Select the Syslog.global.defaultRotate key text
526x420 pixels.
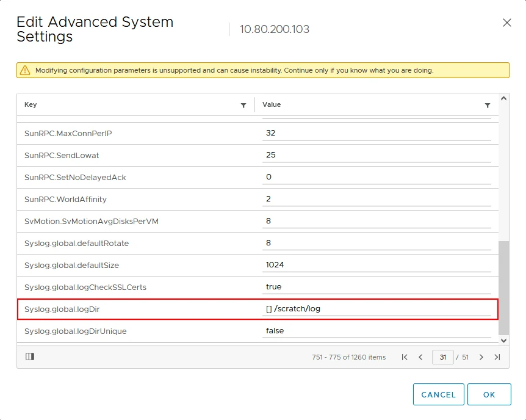(x=76, y=244)
